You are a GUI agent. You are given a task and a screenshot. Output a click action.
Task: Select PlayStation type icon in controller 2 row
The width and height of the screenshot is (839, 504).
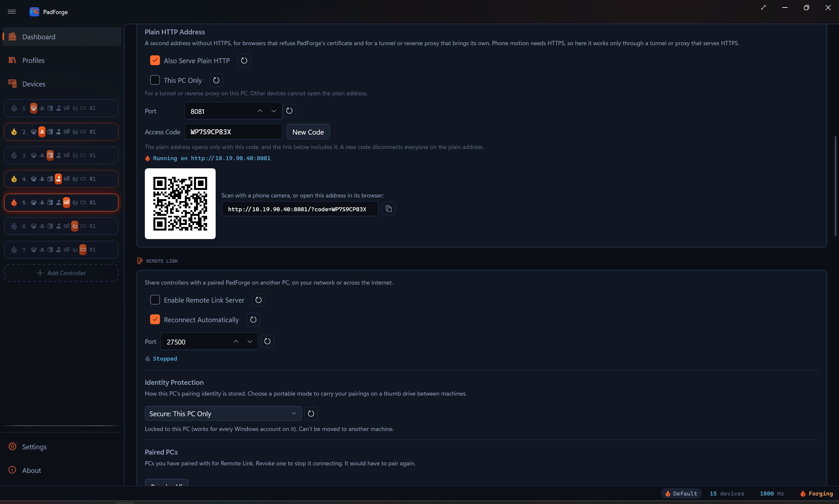coord(42,132)
